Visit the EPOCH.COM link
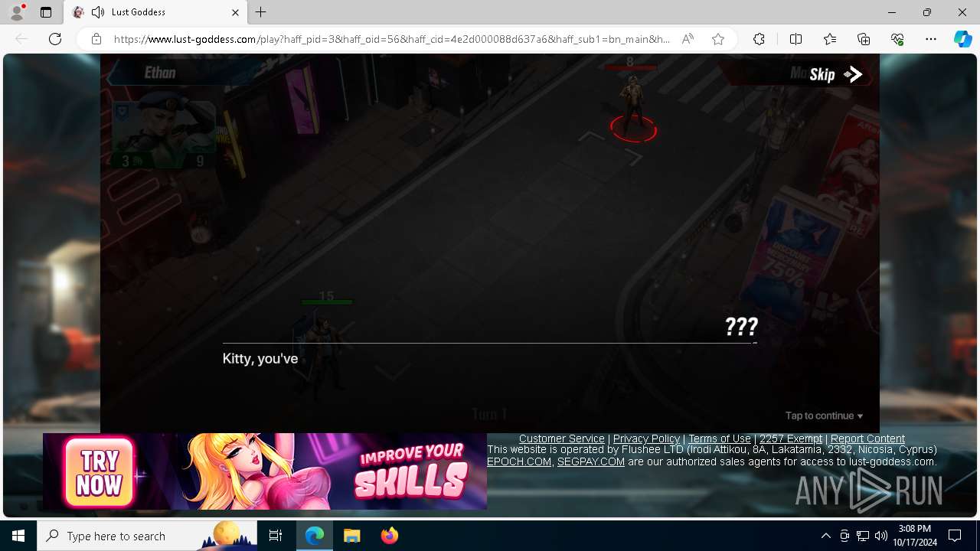This screenshot has height=551, width=980. 519,461
